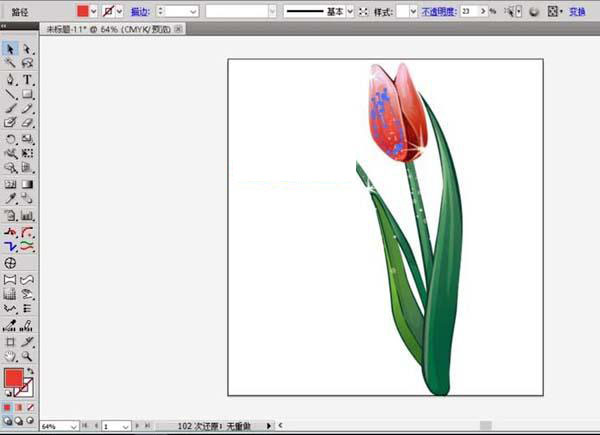Set fill to None mode
This screenshot has width=600, height=435.
tap(30, 407)
